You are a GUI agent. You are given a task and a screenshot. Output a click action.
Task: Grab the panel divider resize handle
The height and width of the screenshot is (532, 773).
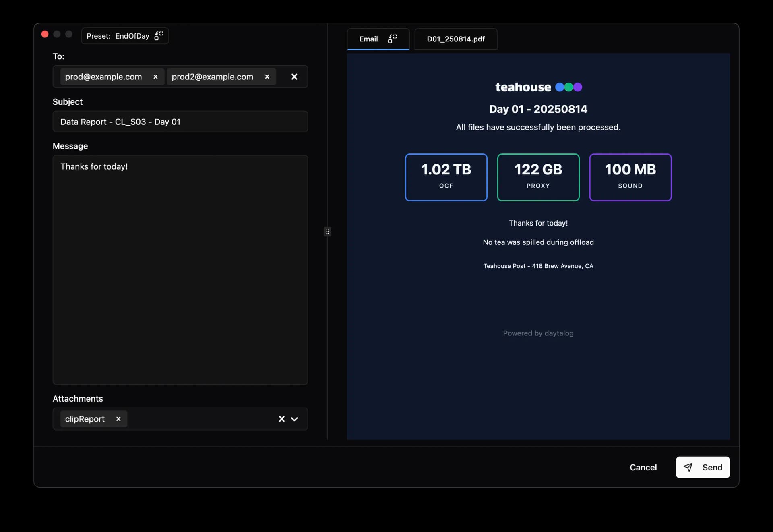[327, 232]
